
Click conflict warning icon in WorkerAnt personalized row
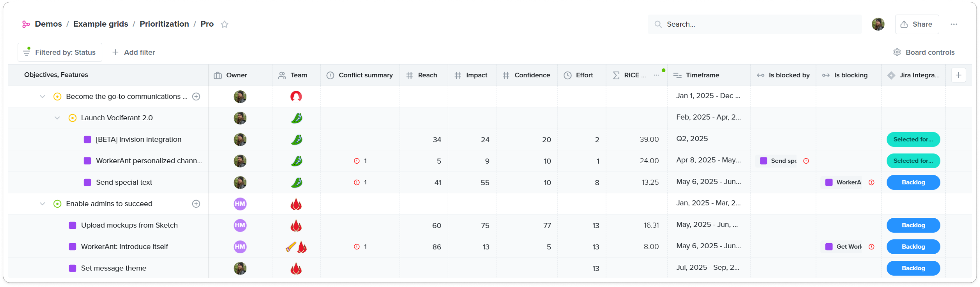pyautogui.click(x=357, y=161)
